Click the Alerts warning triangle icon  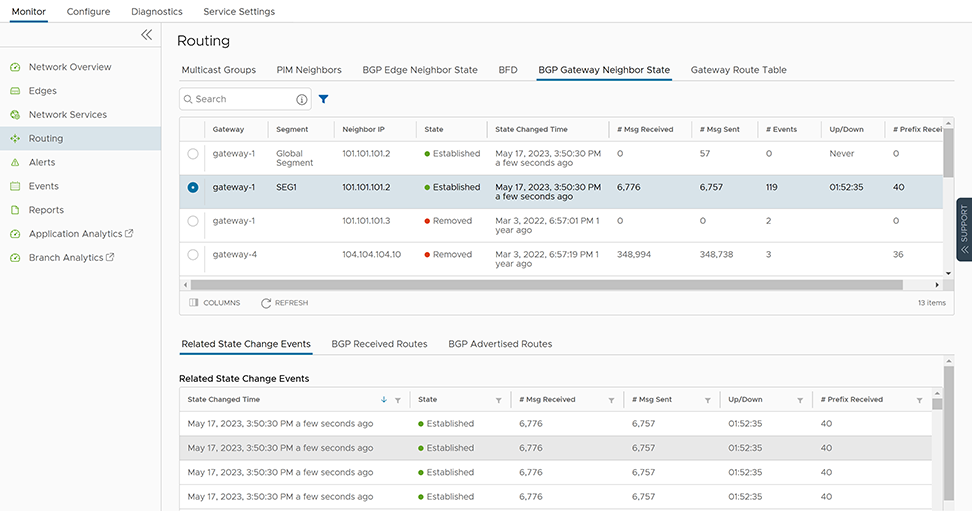click(x=15, y=162)
